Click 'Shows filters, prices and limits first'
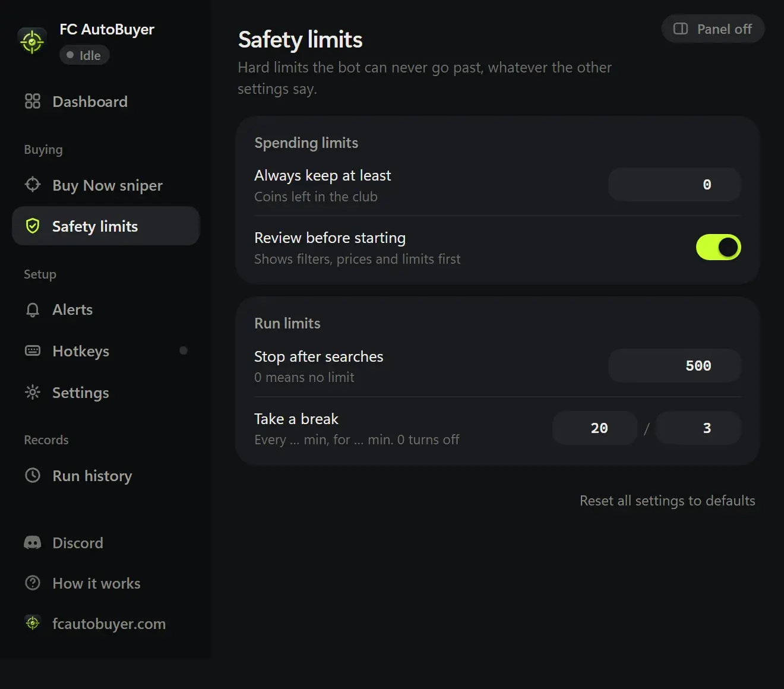Screen dimensions: 784x689 point(358,259)
